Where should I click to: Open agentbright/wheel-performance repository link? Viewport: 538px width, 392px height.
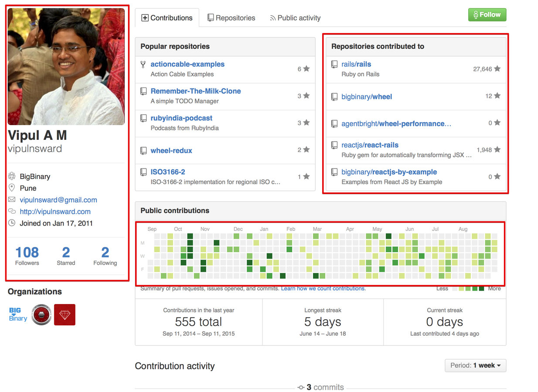[396, 124]
